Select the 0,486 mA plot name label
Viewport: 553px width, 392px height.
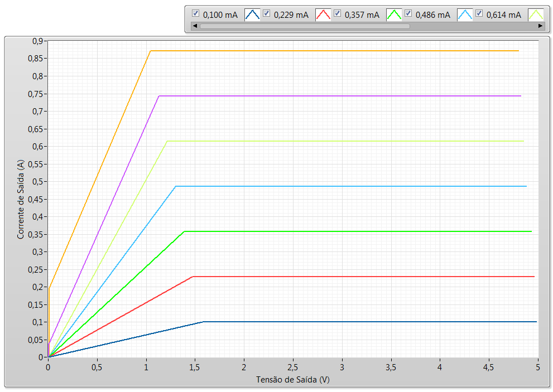[x=432, y=15]
